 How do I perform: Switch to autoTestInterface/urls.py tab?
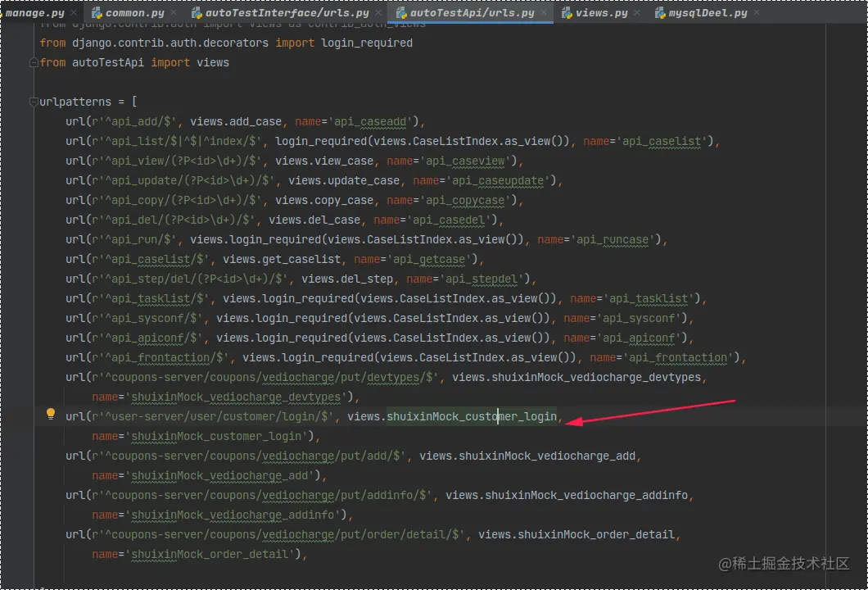click(287, 12)
